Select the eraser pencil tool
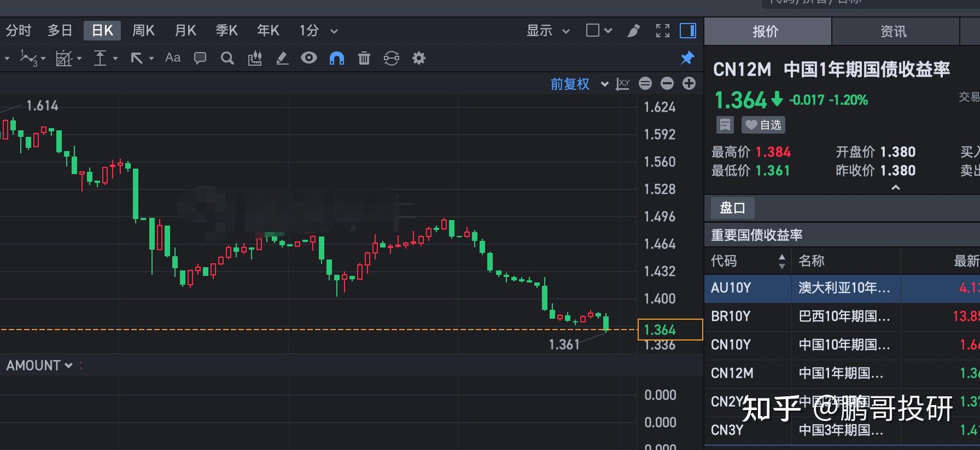The image size is (980, 450). pos(282,58)
